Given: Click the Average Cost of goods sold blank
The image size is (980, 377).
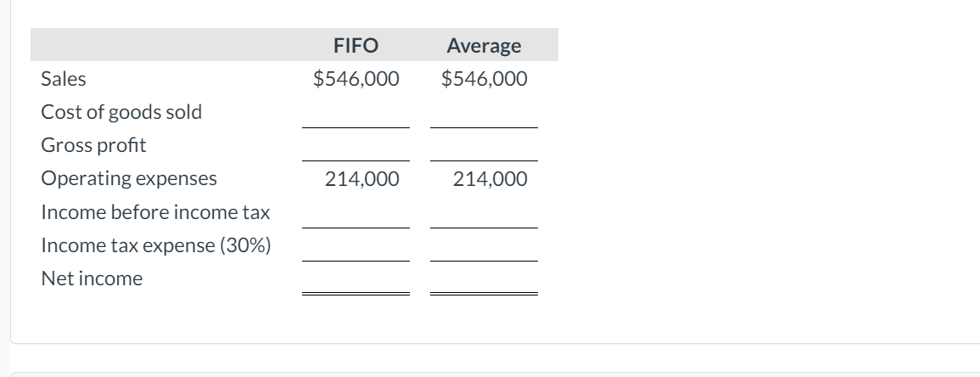Looking at the screenshot, I should [484, 113].
